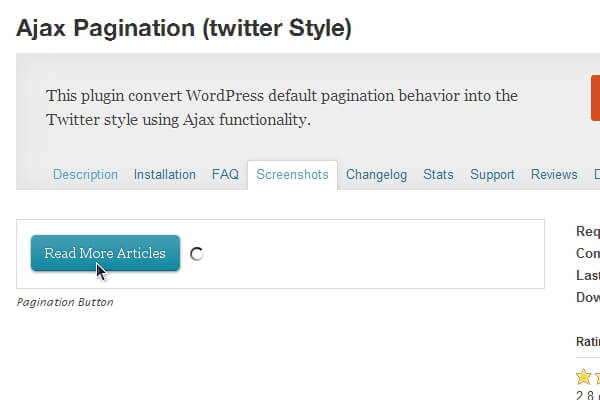
Task: Click the cut-off tab after Reviews
Action: pos(596,174)
